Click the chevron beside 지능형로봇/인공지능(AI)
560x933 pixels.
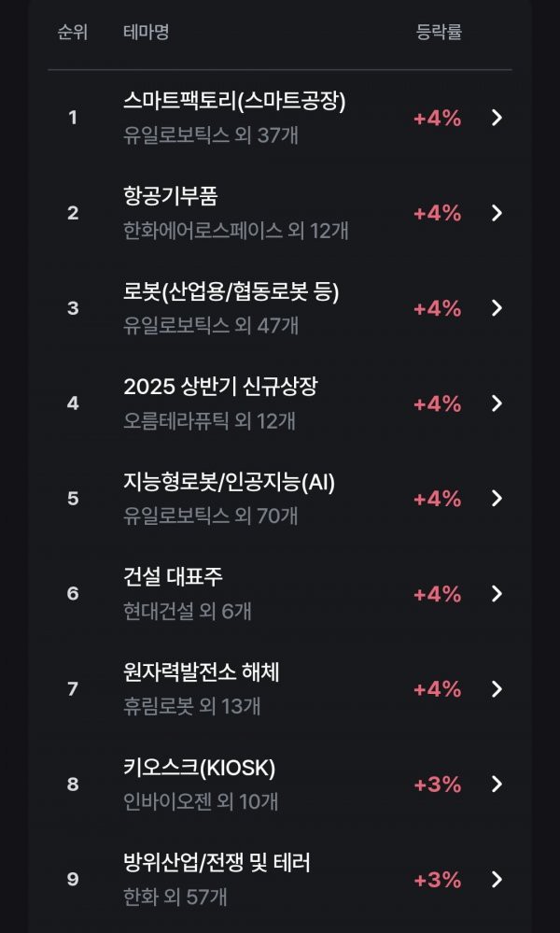click(497, 498)
